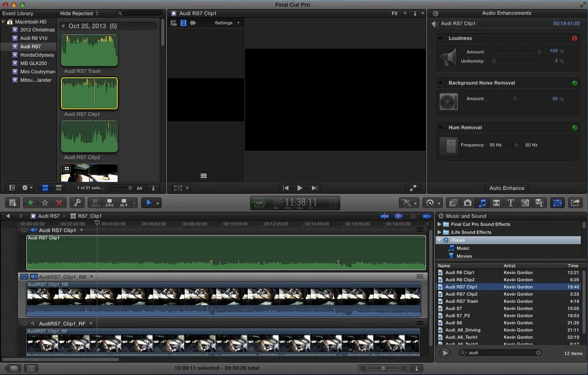
Task: Go back from Audio Enhancements panel
Action: (436, 13)
